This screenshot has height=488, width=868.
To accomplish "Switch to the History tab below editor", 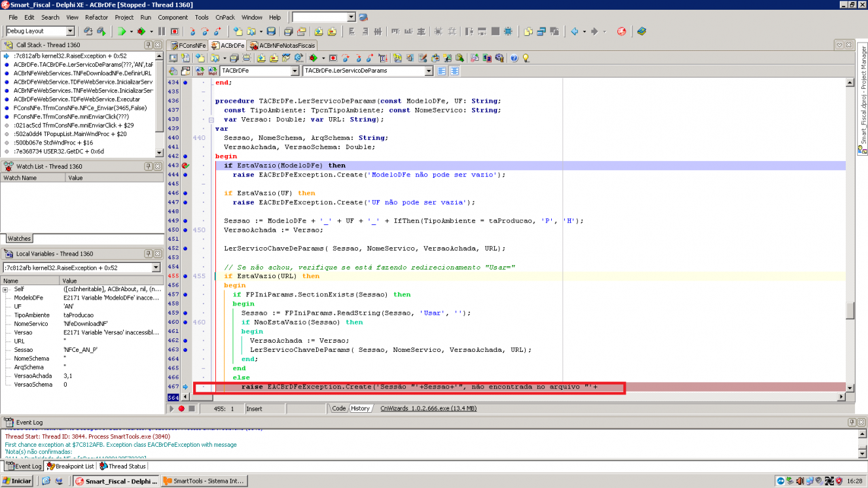I will click(360, 408).
